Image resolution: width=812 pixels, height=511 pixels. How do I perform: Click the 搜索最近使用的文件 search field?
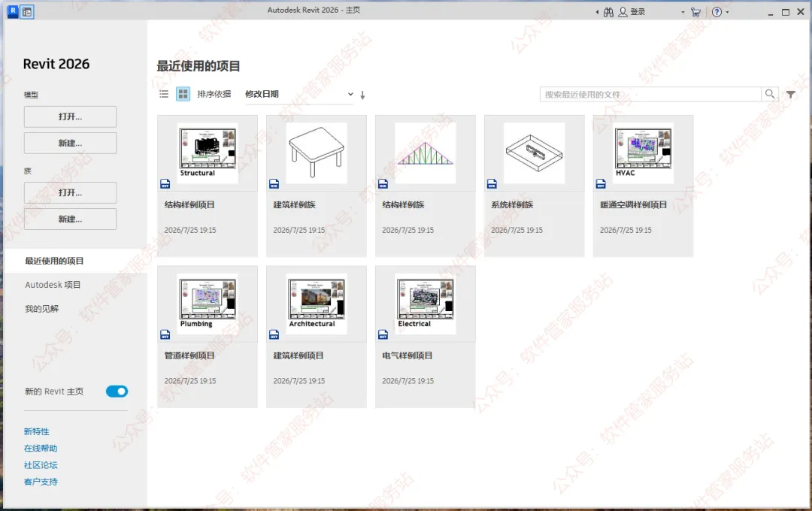coord(650,94)
